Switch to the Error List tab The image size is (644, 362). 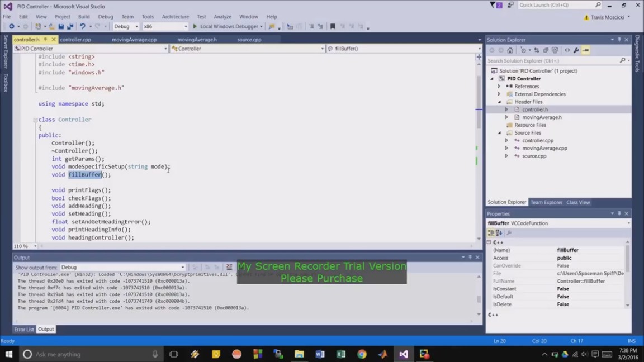coord(24,330)
